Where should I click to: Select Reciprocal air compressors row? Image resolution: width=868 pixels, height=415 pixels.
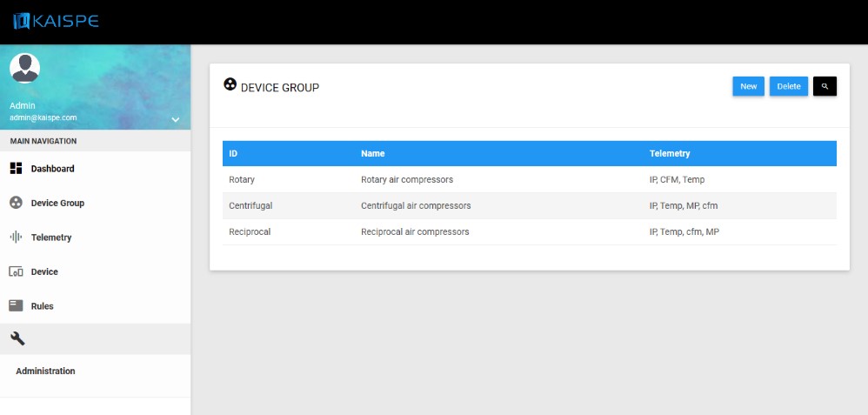(415, 232)
